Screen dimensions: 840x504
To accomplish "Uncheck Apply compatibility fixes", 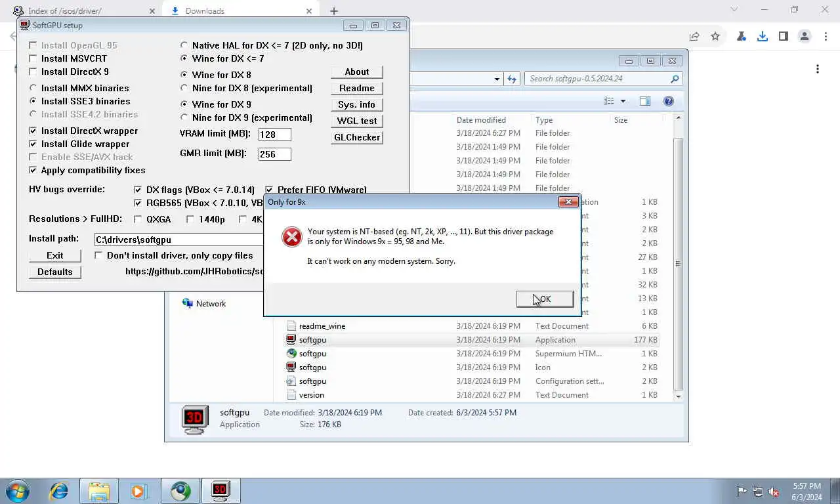I will point(33,170).
